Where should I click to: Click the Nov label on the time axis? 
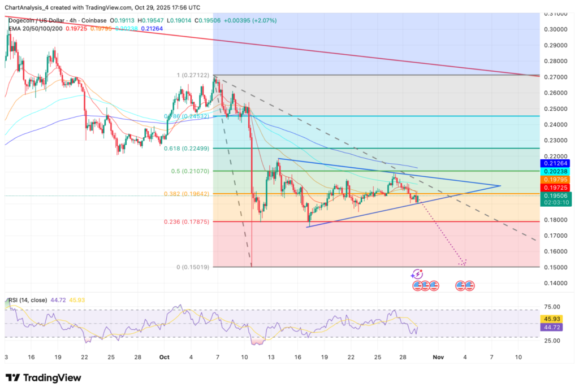(x=439, y=358)
